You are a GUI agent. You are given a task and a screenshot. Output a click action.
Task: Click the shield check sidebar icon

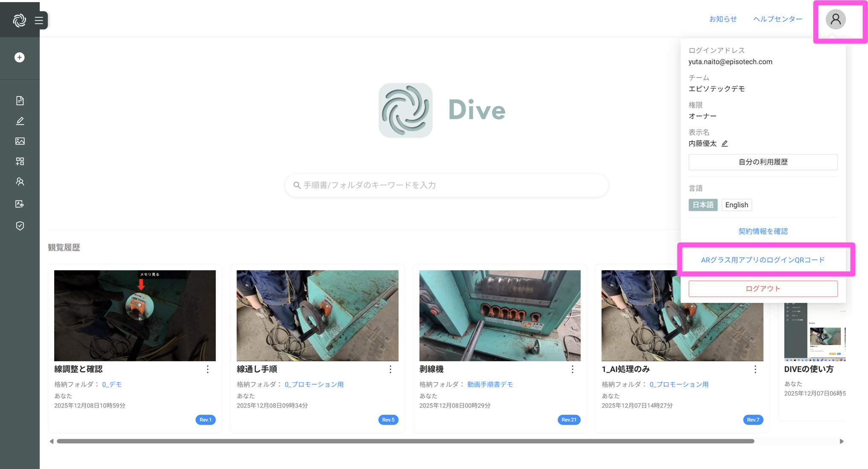[x=20, y=226]
